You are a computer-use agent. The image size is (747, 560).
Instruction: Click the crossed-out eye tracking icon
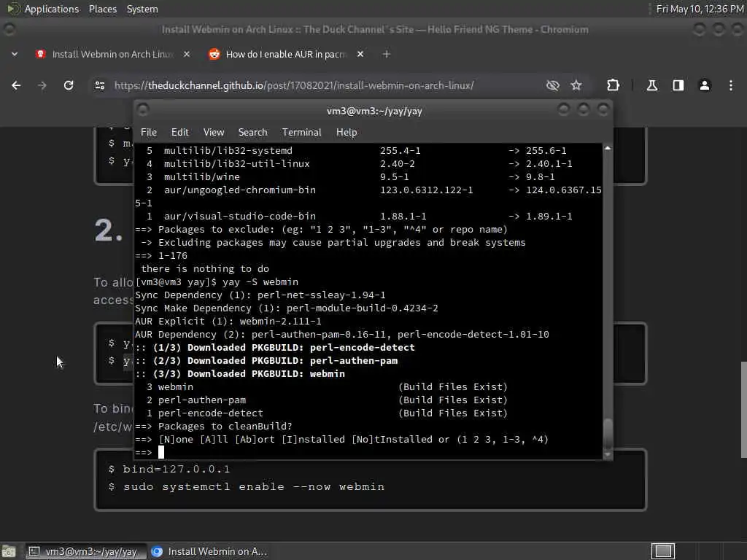[x=553, y=85]
